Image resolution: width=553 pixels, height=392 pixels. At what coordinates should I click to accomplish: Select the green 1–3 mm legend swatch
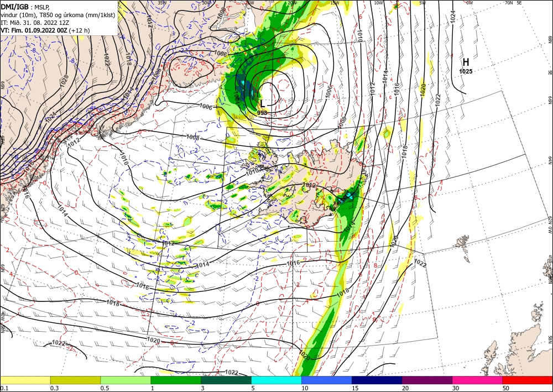pos(176,380)
